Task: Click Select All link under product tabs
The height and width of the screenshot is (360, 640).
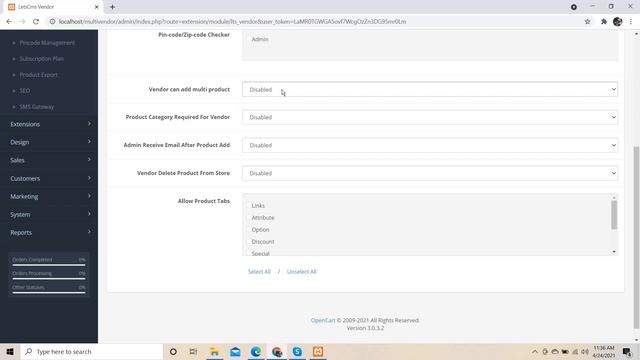Action: (259, 271)
